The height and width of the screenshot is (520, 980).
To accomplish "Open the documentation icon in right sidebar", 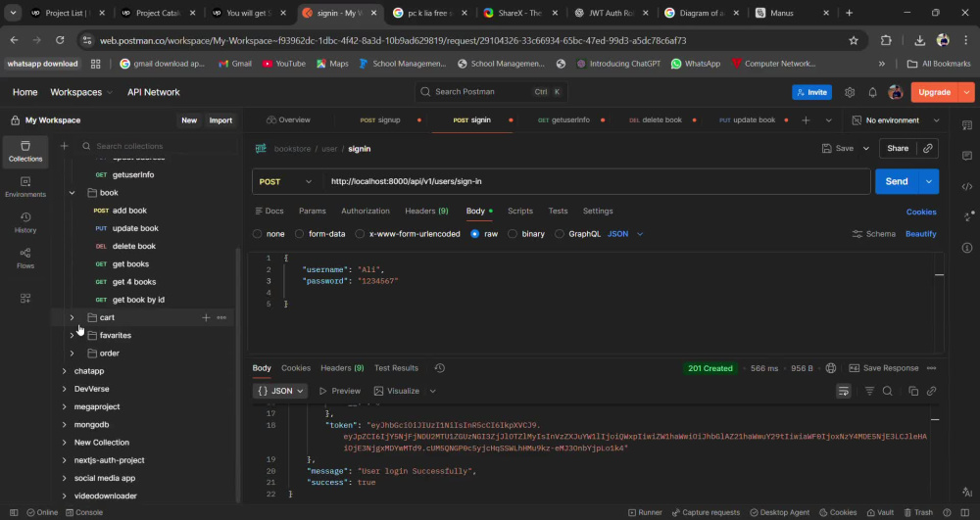I will pyautogui.click(x=967, y=124).
